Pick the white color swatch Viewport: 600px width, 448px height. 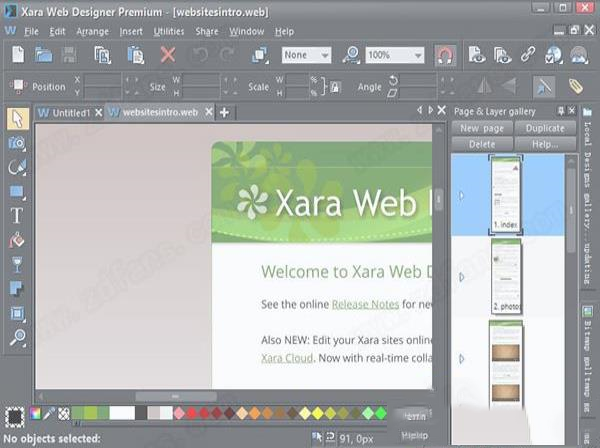(121, 413)
